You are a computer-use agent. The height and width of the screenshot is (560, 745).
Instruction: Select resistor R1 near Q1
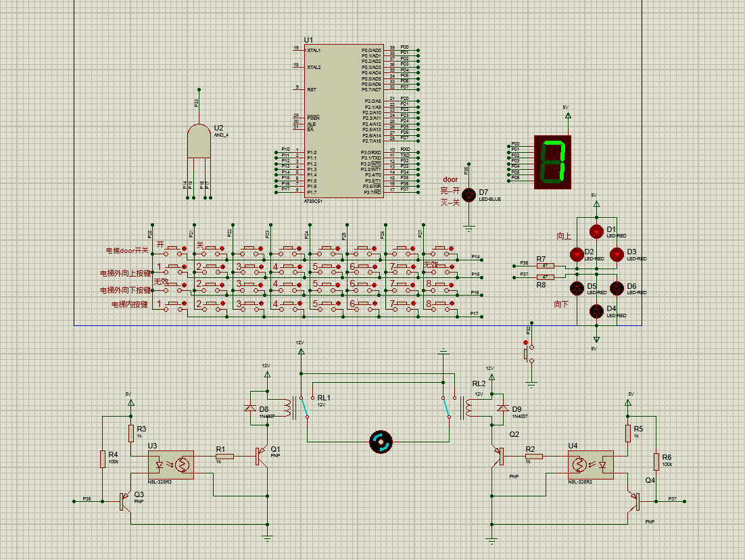[x=224, y=457]
